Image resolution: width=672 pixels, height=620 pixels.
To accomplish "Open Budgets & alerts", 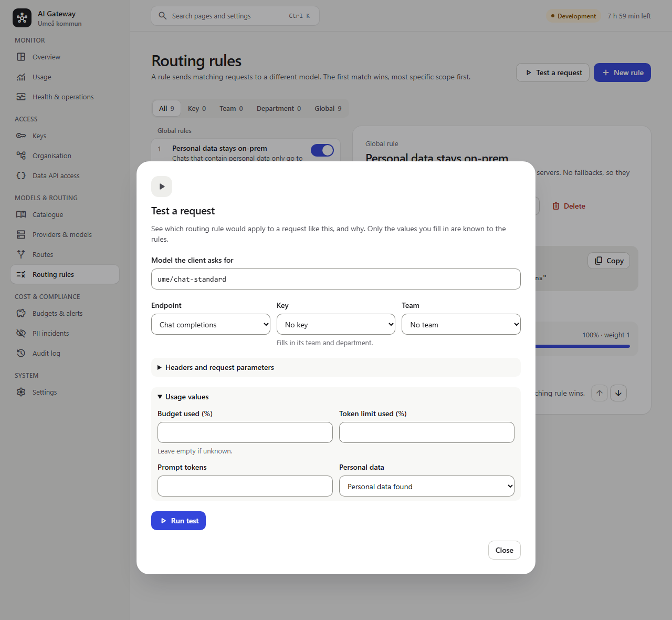I will [x=65, y=313].
